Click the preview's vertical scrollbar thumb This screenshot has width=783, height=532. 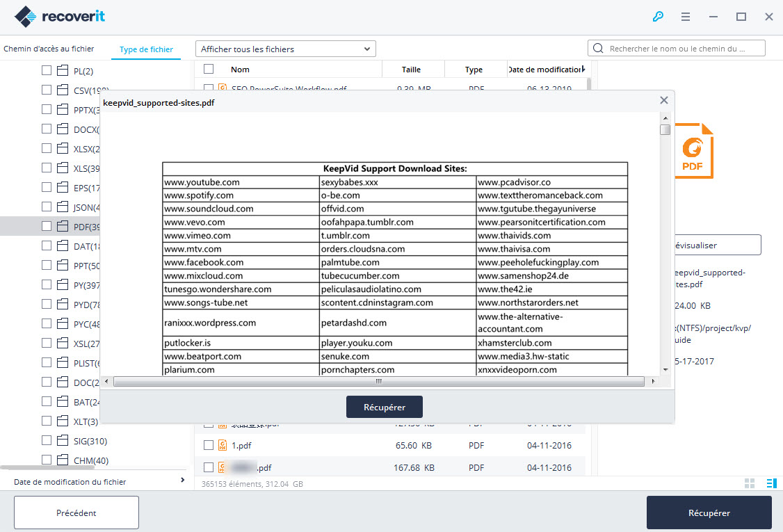665,130
